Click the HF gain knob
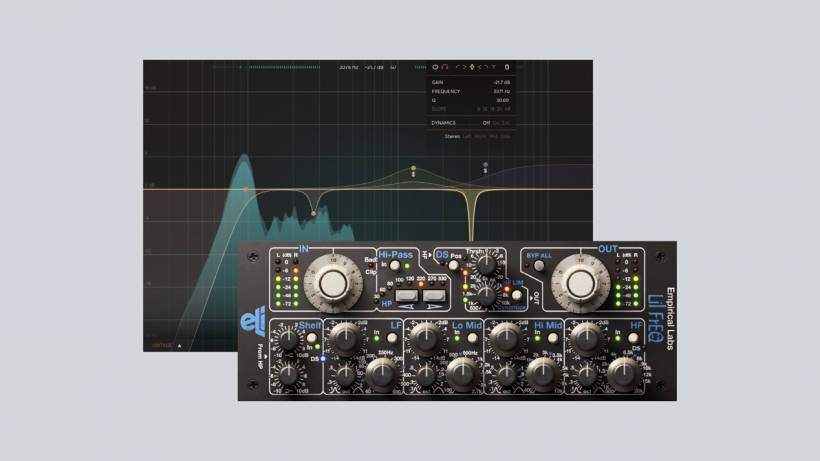The width and height of the screenshot is (820, 461). 587,340
